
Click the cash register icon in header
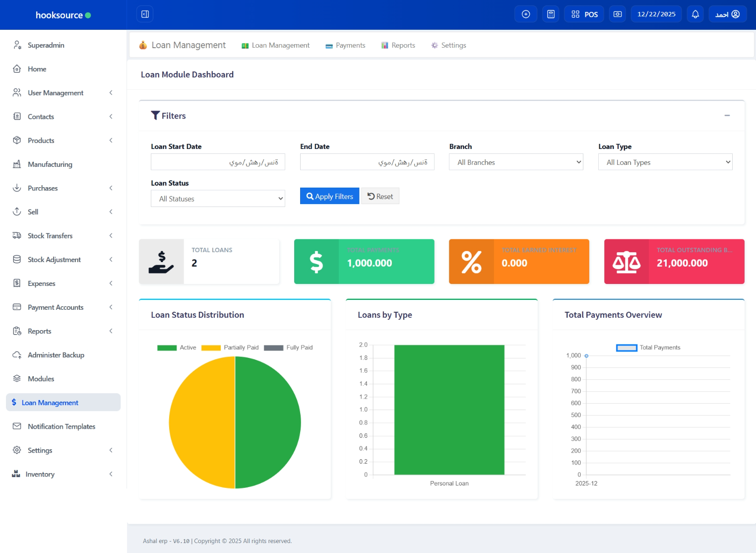coord(617,14)
